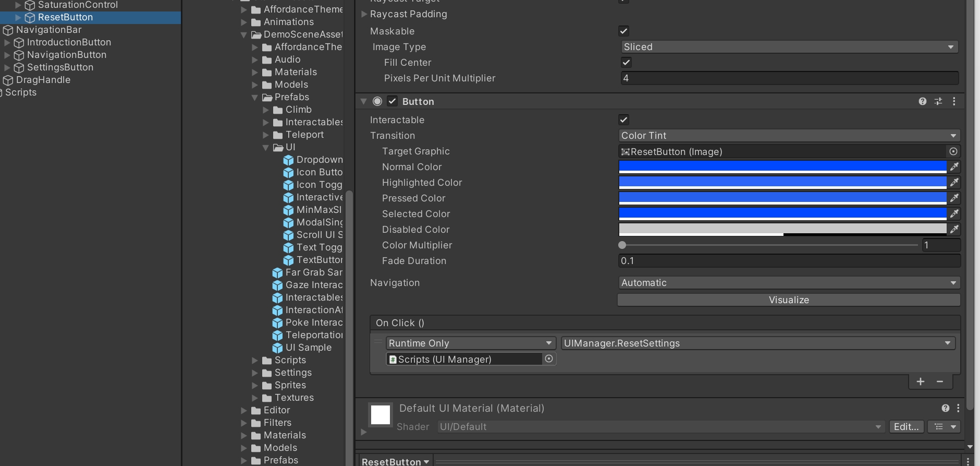Open Scripts (UI Manager) object picker
This screenshot has width=980, height=466.
click(x=549, y=359)
